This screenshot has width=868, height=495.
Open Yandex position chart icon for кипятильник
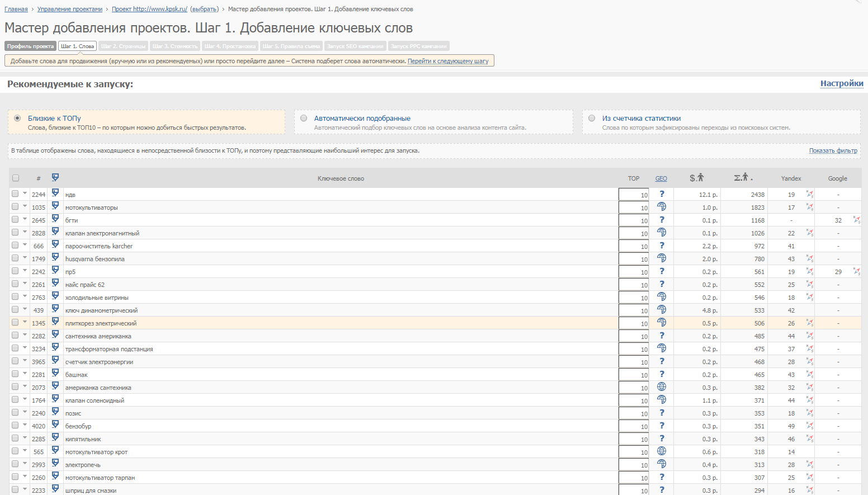pyautogui.click(x=810, y=439)
